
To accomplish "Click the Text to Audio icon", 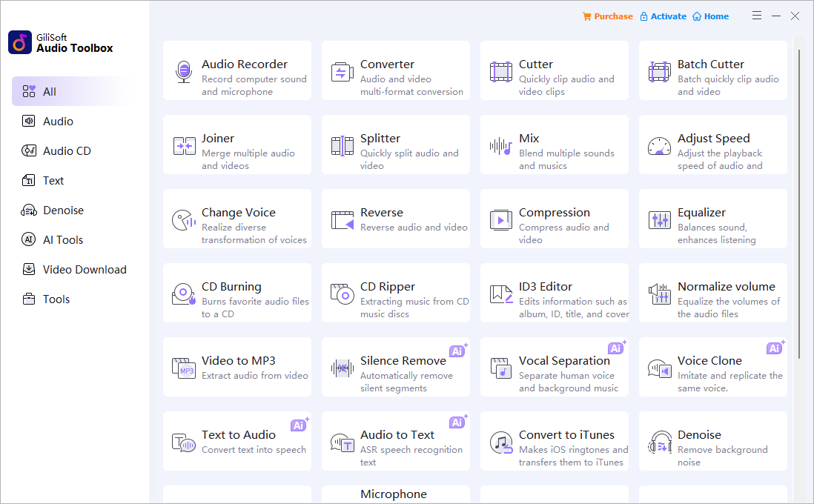I will [x=184, y=442].
